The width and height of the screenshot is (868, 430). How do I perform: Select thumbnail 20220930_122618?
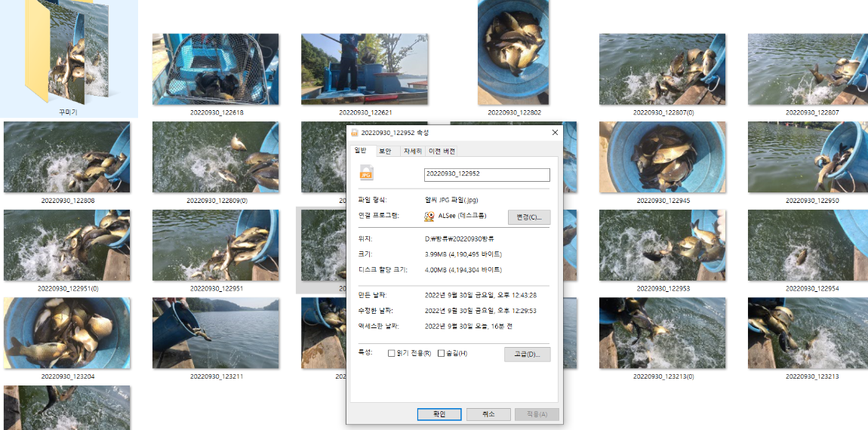click(216, 69)
